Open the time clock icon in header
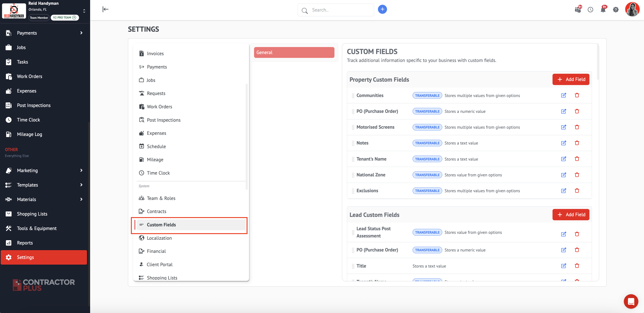 [590, 10]
